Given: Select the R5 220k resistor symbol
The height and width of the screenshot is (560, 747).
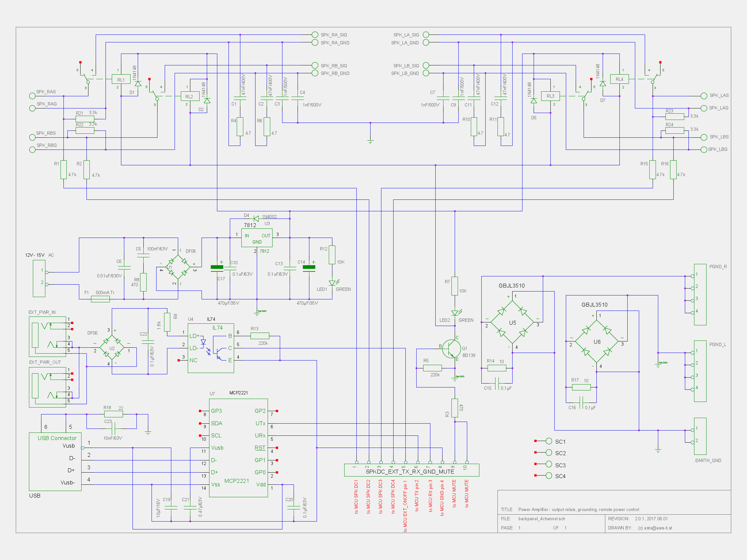Looking at the screenshot, I should (432, 368).
